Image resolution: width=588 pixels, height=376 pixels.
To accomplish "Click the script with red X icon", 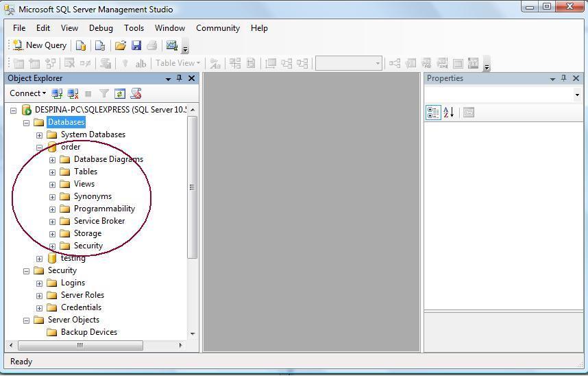I will click(x=136, y=93).
